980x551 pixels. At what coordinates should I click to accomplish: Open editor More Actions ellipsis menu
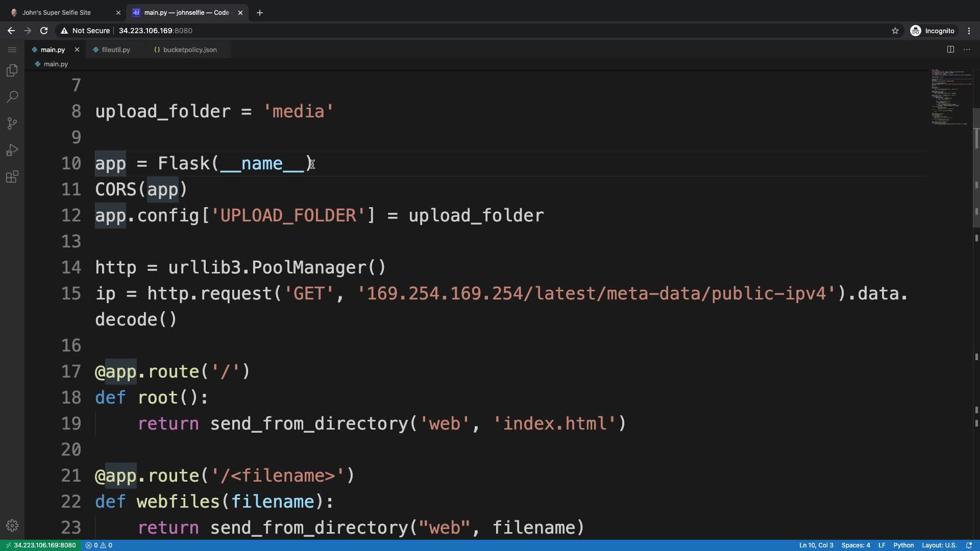click(967, 49)
